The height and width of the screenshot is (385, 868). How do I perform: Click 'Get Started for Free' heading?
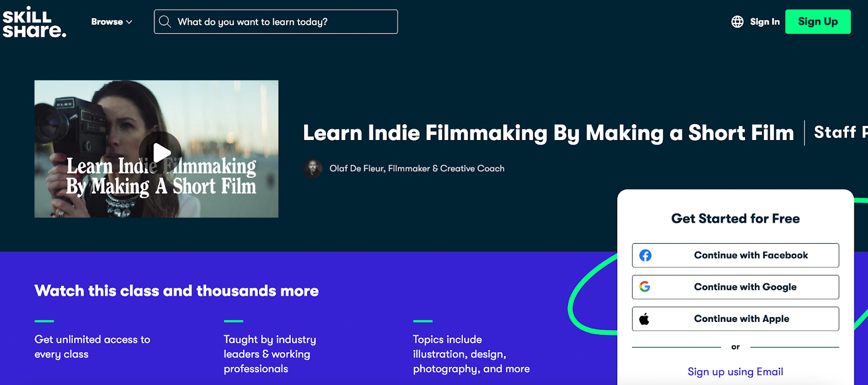click(x=735, y=219)
